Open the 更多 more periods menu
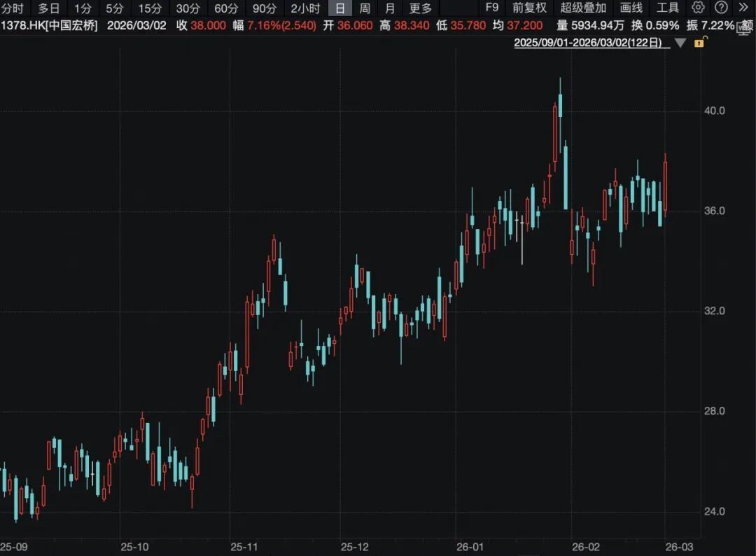Screen dimensions: 756x556 [x=421, y=8]
